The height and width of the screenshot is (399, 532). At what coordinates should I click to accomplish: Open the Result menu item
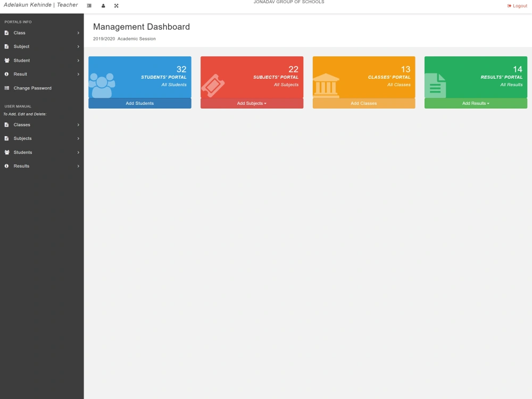41,74
